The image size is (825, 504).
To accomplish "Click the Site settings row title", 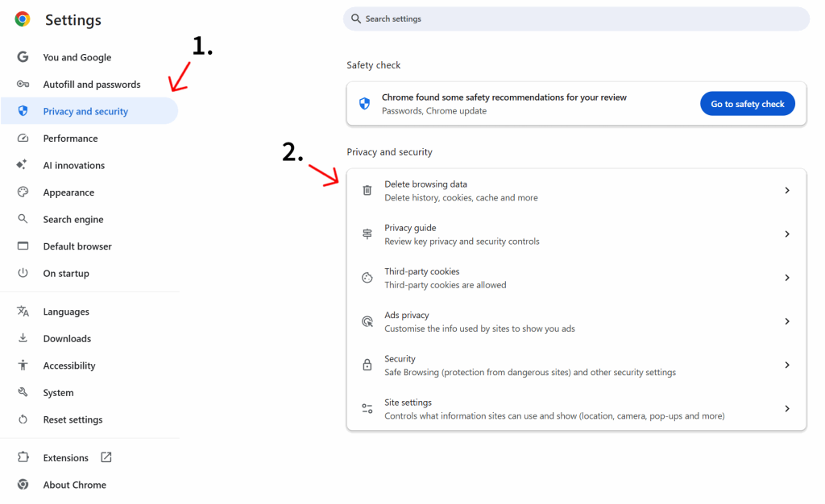I will 408,402.
